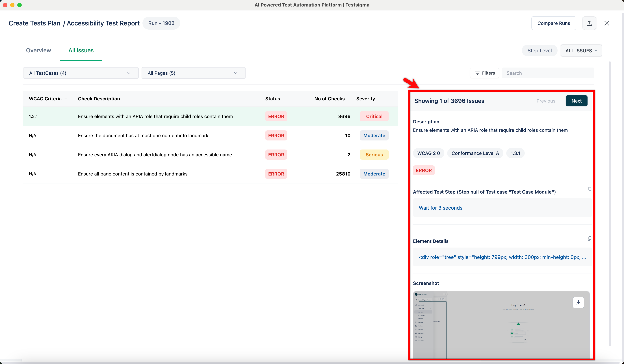Expand the All Pages (5) dropdown

(x=193, y=73)
